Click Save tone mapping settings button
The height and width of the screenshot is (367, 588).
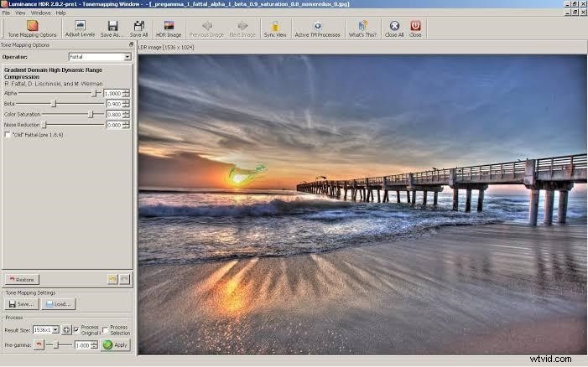(x=21, y=304)
